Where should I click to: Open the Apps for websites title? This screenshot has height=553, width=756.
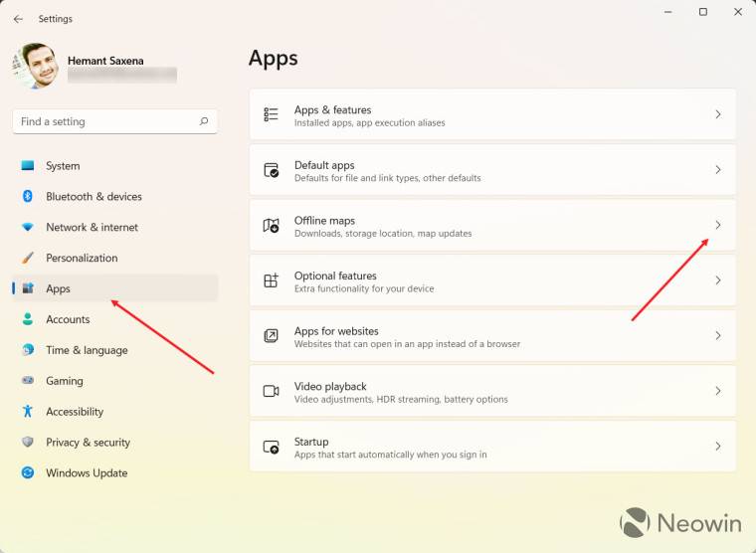point(336,331)
